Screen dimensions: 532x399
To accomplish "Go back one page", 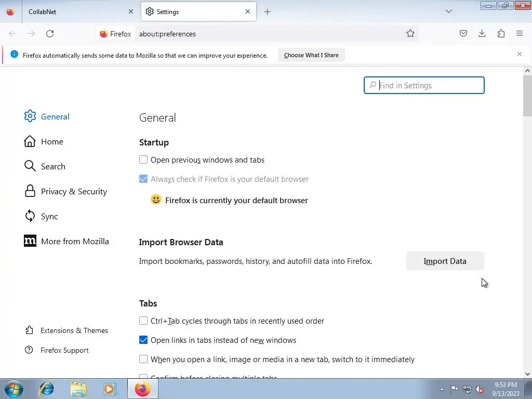I will coord(12,34).
